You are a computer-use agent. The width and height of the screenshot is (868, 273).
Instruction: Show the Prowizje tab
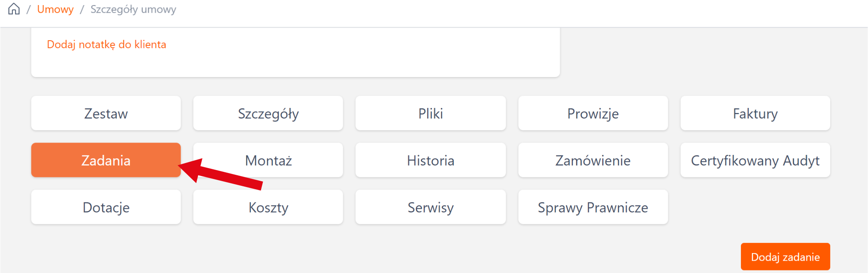[x=593, y=113]
